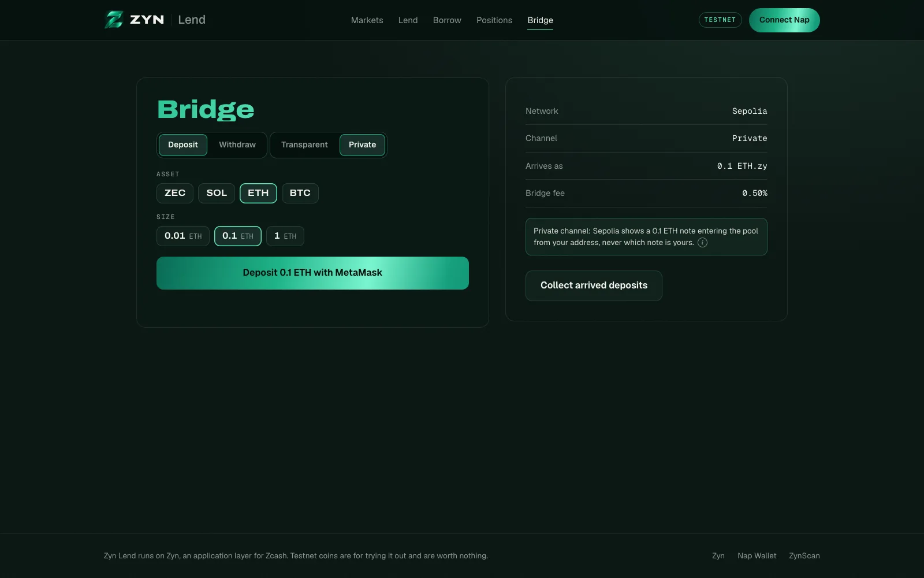Click the Lend text beside ZYN logo
The height and width of the screenshot is (578, 924).
click(x=192, y=20)
